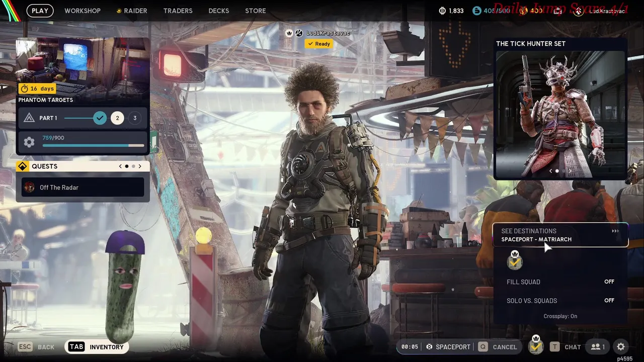
Task: Click the party leader crown icon above character
Action: pos(289,33)
